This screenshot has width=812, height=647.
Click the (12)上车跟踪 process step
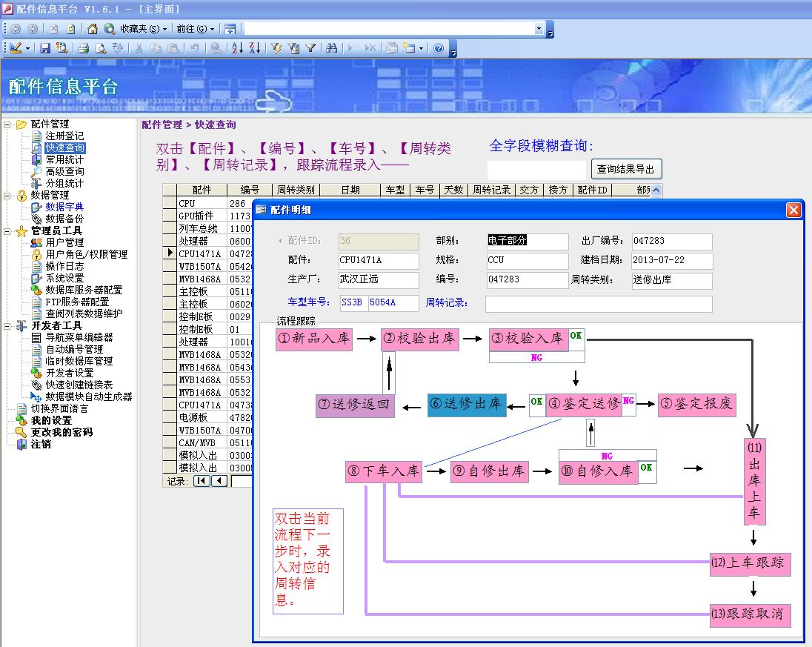point(750,563)
